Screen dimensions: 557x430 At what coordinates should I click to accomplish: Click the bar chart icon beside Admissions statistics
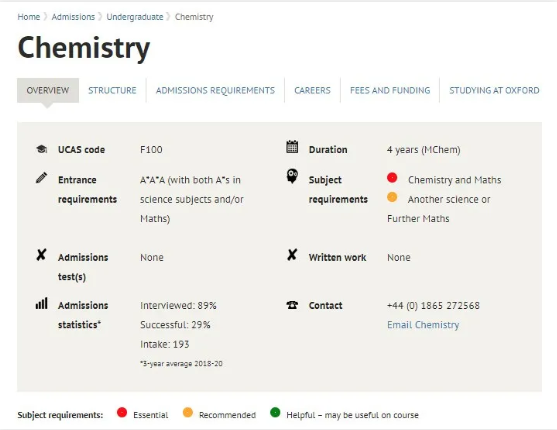41,303
